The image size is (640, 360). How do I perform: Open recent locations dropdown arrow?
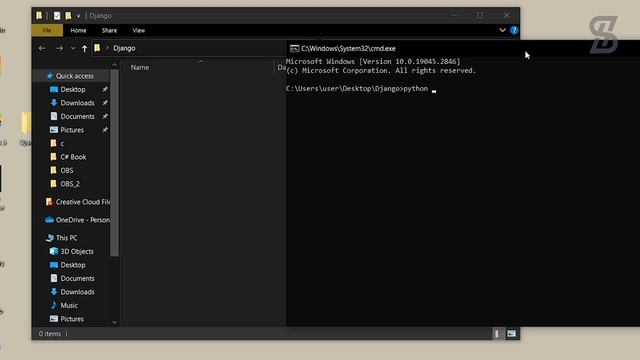(x=73, y=48)
